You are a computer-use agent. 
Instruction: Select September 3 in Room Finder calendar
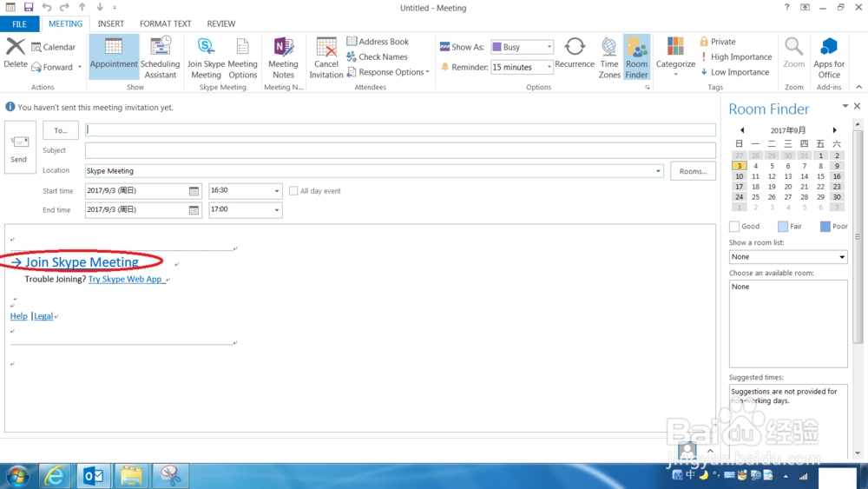pos(739,166)
